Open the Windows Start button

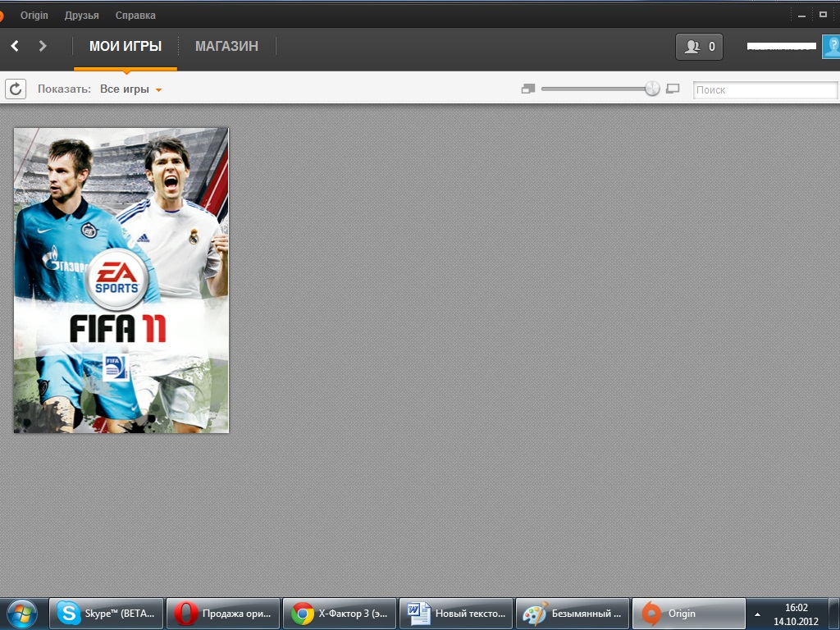[22, 614]
